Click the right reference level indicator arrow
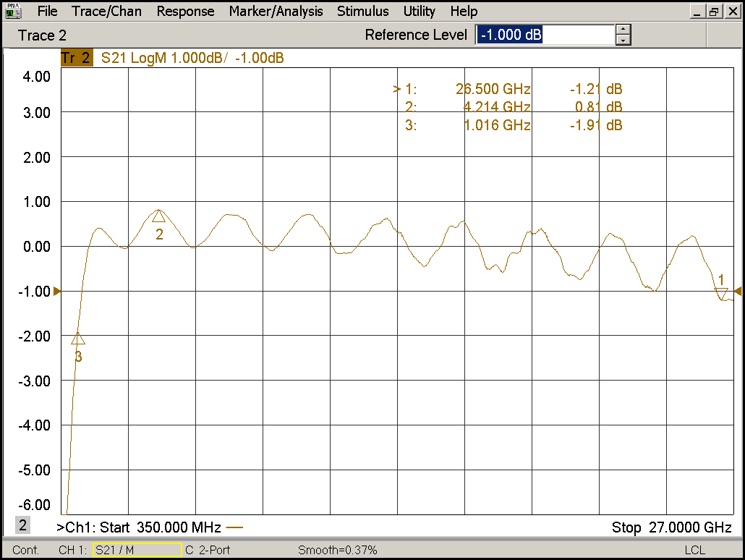This screenshot has height=560, width=745. (738, 291)
